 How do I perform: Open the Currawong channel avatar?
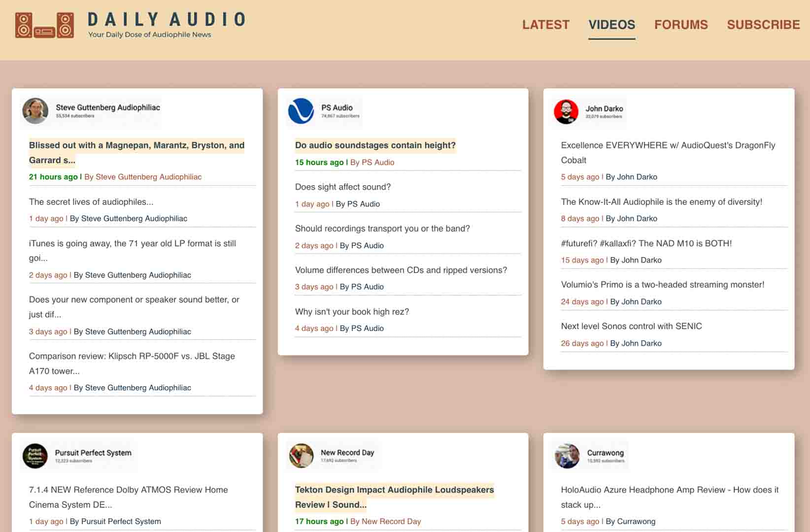point(567,456)
